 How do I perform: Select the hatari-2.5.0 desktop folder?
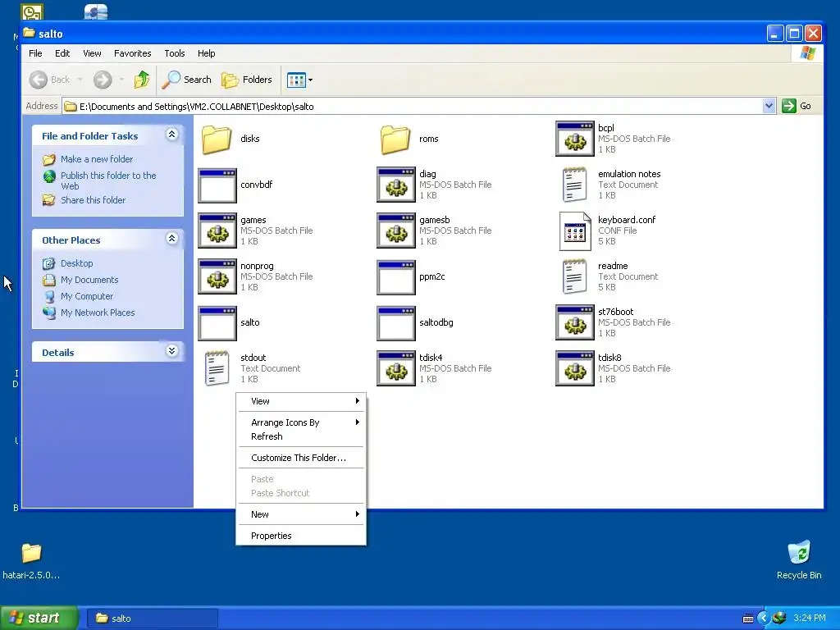click(x=31, y=561)
